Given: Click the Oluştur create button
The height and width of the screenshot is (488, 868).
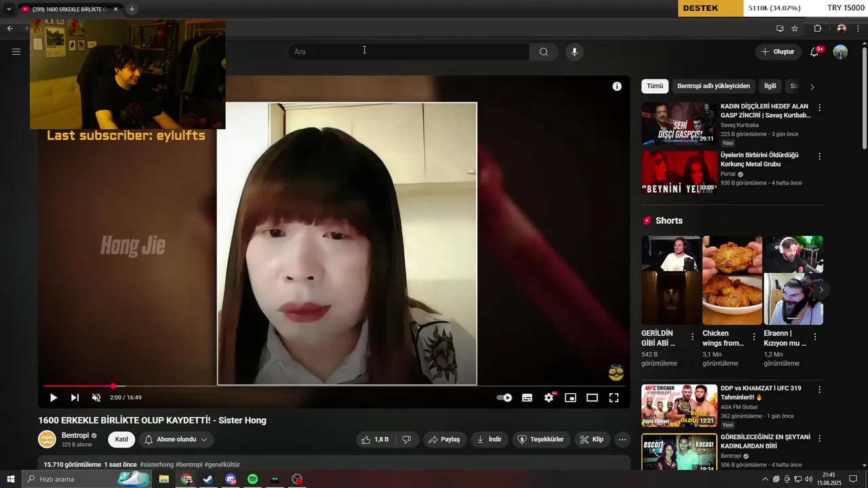Looking at the screenshot, I should click(778, 52).
